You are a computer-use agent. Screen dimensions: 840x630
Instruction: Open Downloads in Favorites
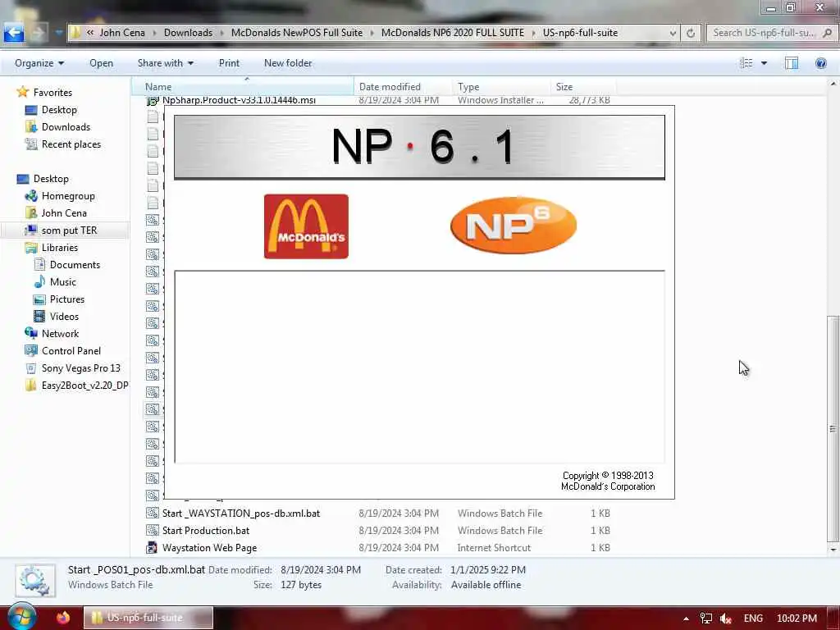coord(66,127)
